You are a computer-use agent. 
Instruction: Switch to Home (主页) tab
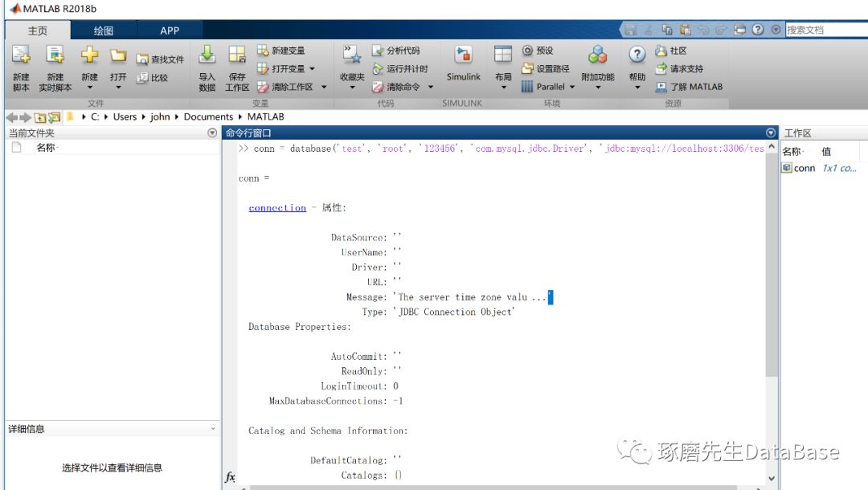(x=38, y=31)
